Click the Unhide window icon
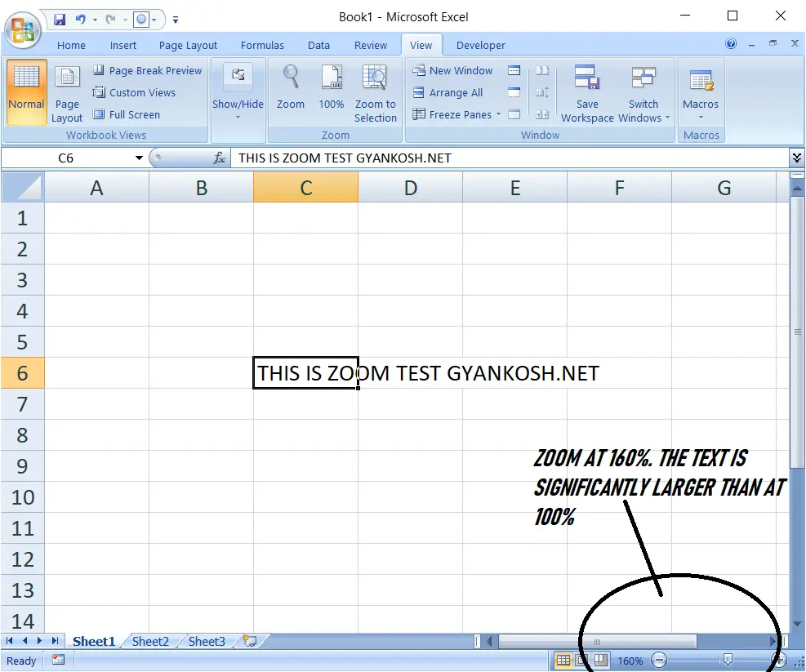806x672 pixels. [x=514, y=114]
